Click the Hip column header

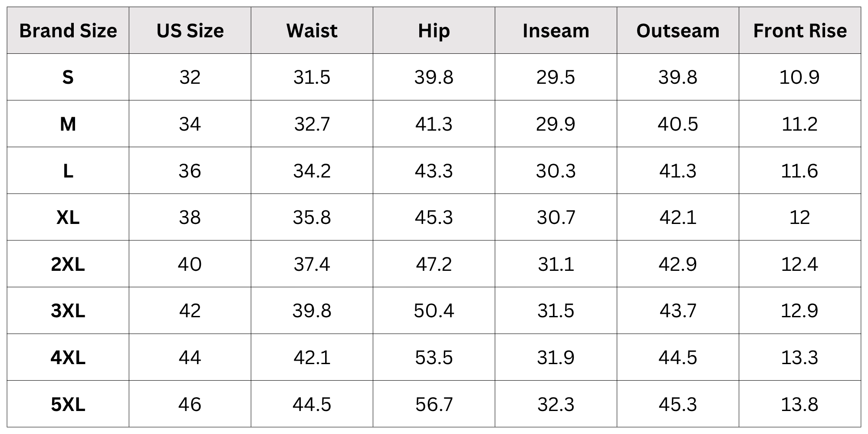click(x=434, y=31)
